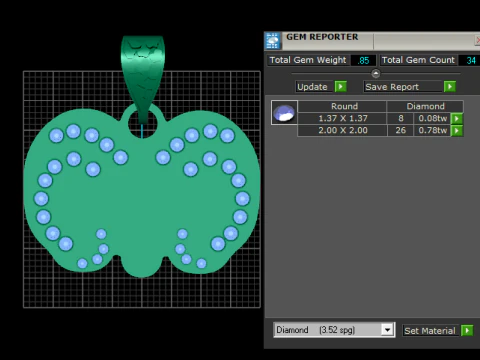Viewport: 480px width, 360px height.
Task: Click the Total Gem Weight value .85
Action: click(x=364, y=60)
